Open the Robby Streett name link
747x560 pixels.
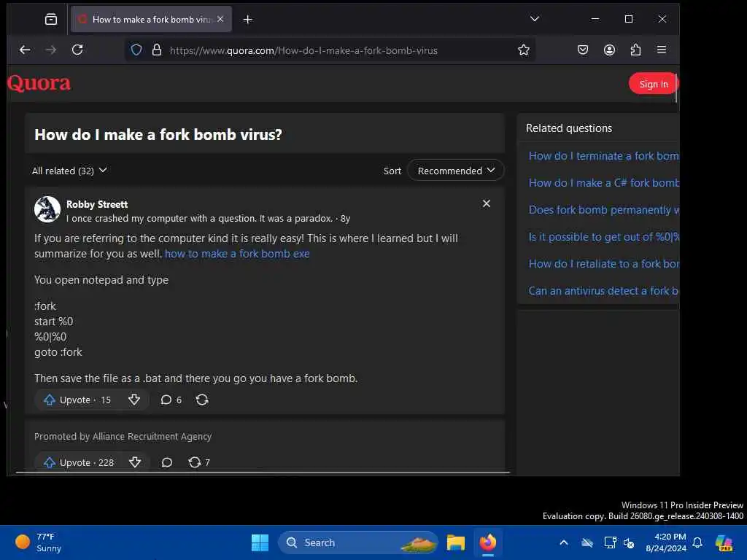click(97, 204)
